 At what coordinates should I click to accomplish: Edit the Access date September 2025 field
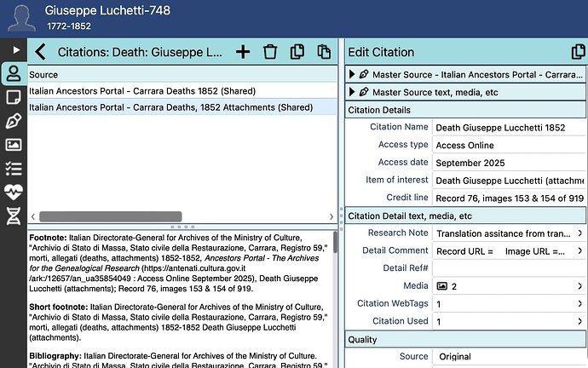point(509,163)
